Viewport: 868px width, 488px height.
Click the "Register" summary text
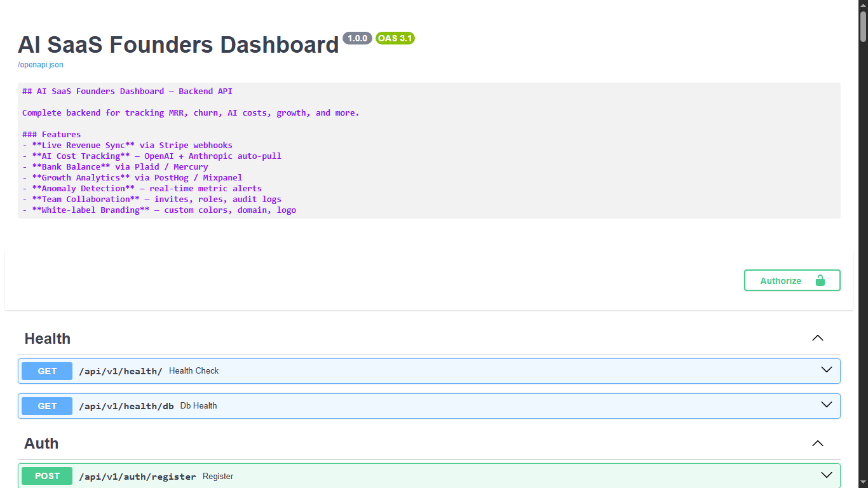coord(218,476)
